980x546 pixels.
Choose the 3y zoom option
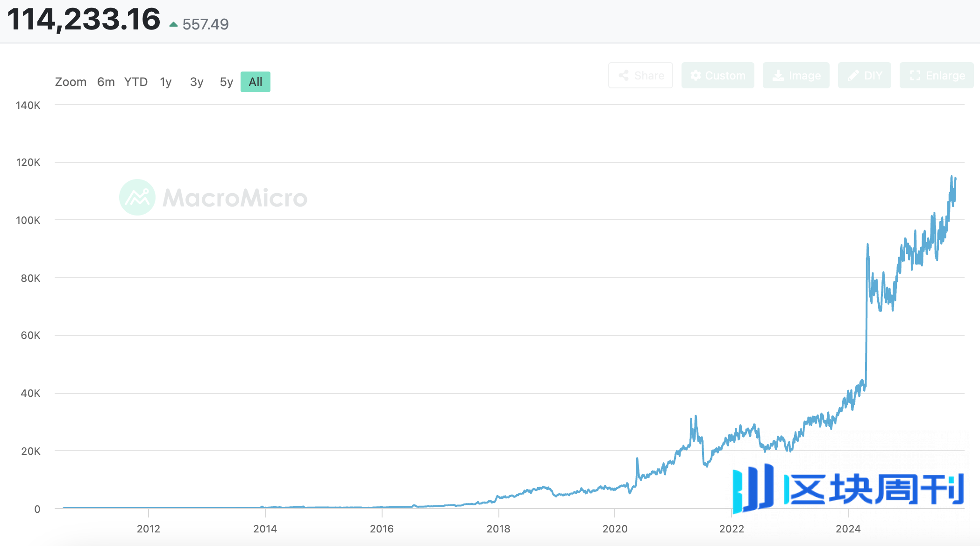[x=197, y=82]
